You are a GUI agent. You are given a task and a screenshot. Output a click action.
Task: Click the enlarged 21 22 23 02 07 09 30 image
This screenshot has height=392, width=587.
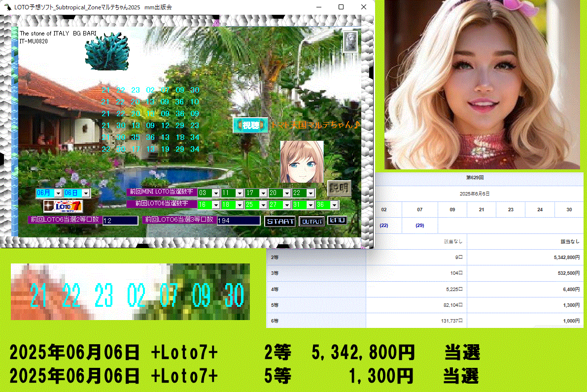pyautogui.click(x=130, y=292)
